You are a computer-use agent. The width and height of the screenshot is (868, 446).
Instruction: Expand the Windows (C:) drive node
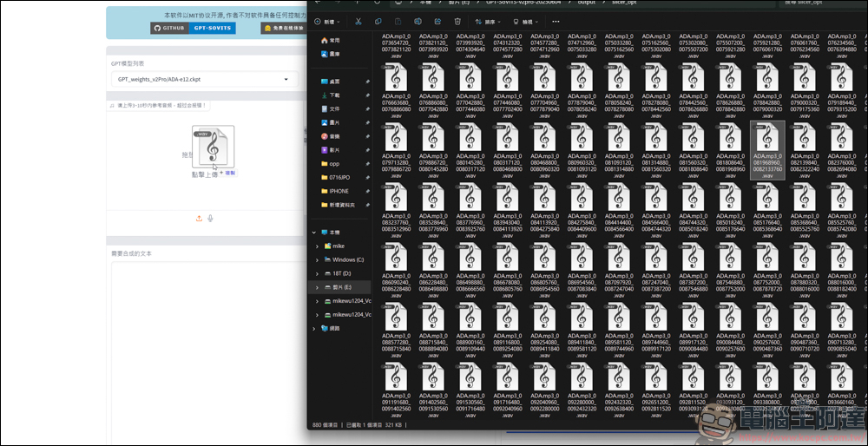[x=317, y=259]
